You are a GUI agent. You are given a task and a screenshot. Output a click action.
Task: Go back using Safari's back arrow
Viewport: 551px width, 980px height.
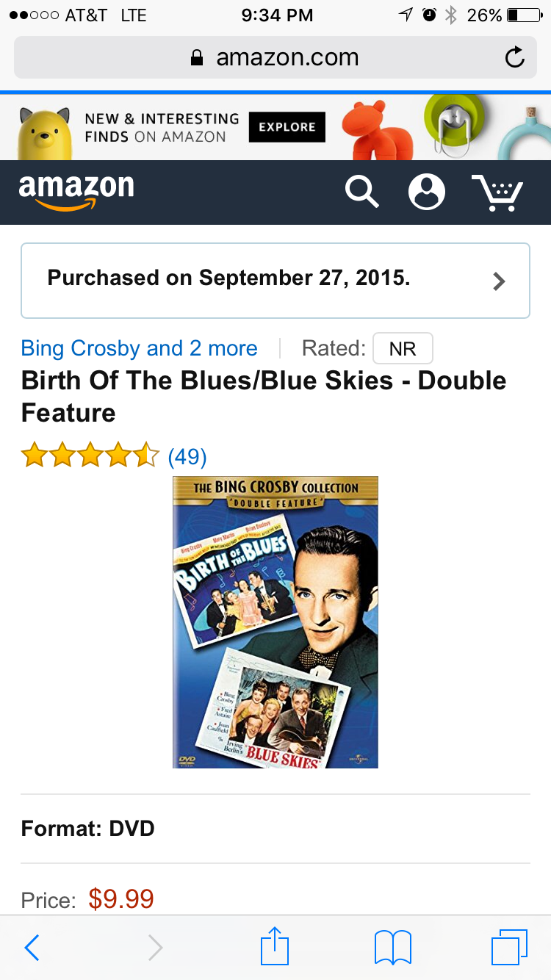(x=32, y=948)
